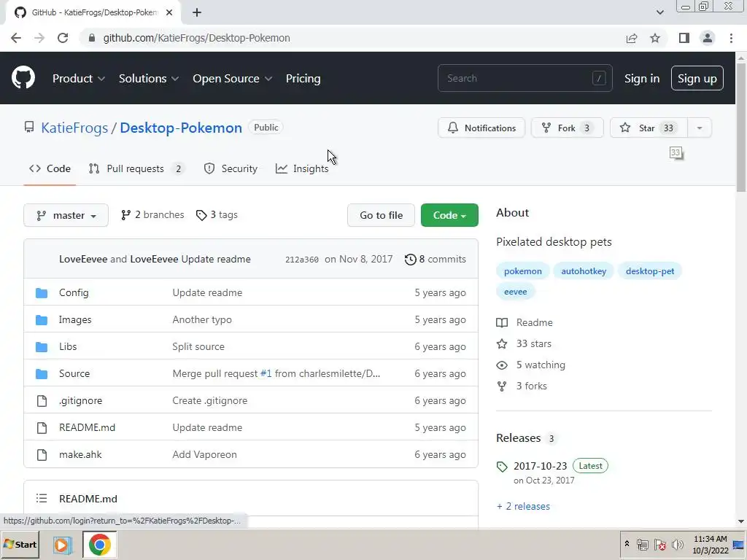Focus the GitHub search box
Image resolution: width=747 pixels, height=560 pixels.
click(x=525, y=78)
